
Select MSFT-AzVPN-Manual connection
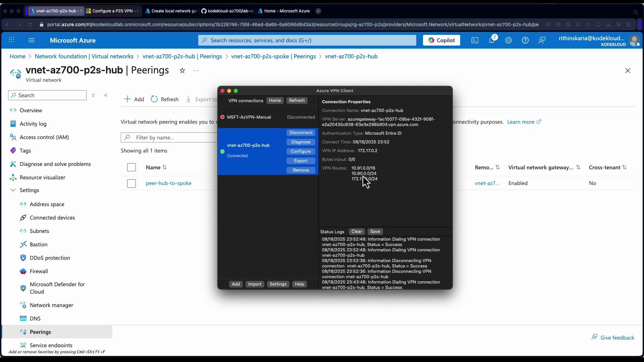click(268, 117)
